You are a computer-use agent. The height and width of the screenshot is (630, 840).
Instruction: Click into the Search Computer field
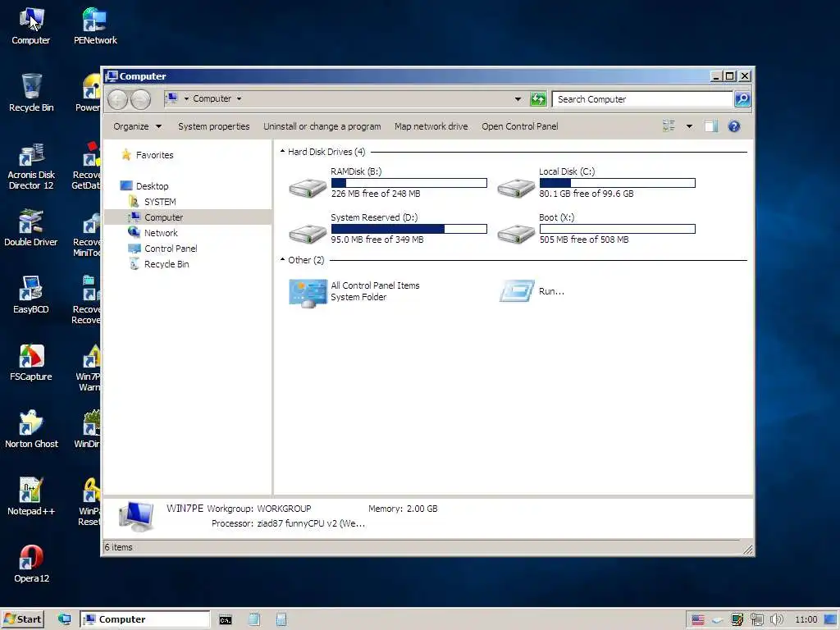point(642,99)
